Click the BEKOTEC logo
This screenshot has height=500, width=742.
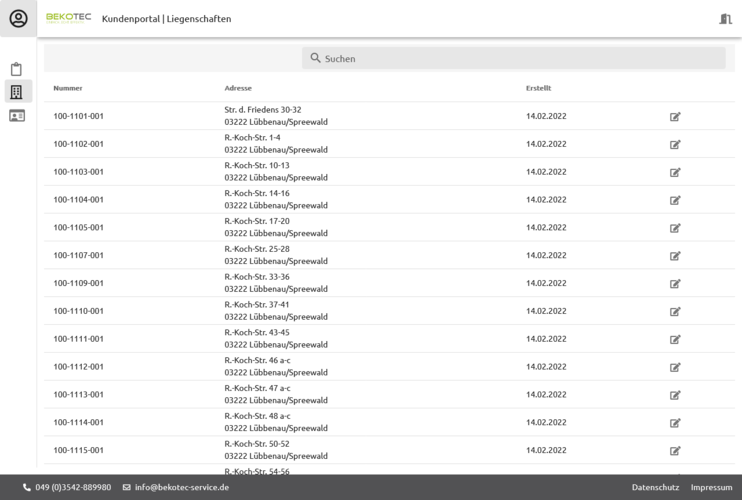click(68, 18)
